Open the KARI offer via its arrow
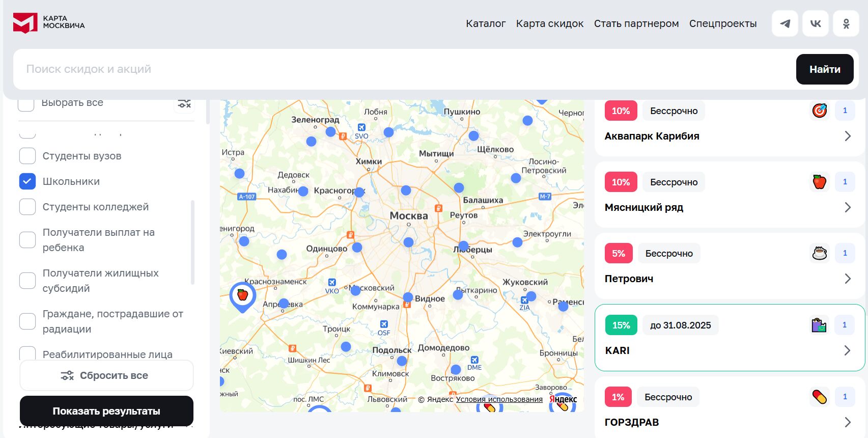The image size is (868, 438). click(x=848, y=350)
